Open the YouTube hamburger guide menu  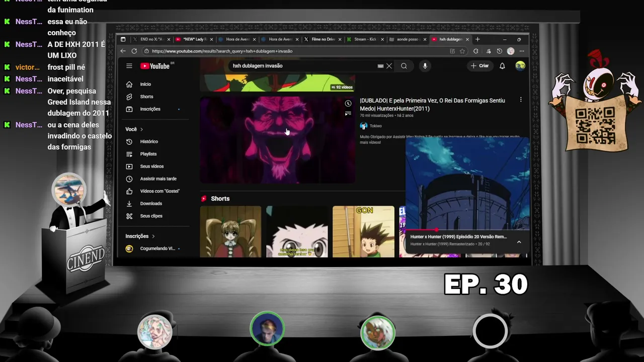tap(129, 66)
